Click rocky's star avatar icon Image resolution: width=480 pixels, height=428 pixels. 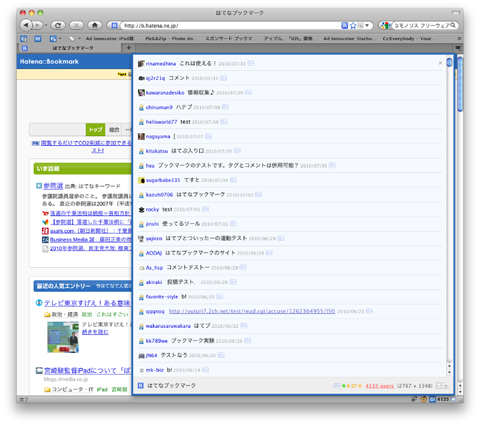141,209
